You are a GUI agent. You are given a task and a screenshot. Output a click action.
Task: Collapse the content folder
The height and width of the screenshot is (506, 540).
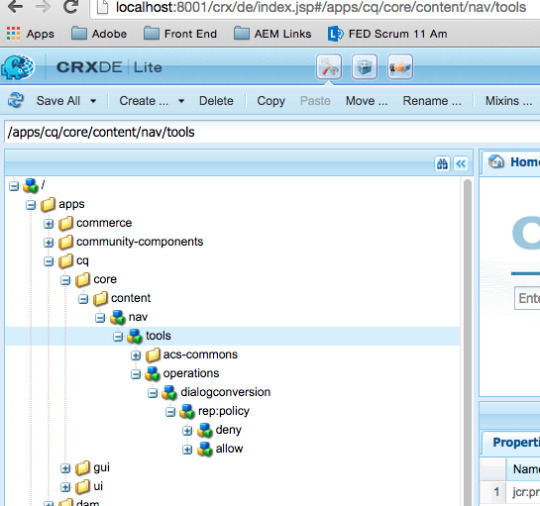coord(83,299)
